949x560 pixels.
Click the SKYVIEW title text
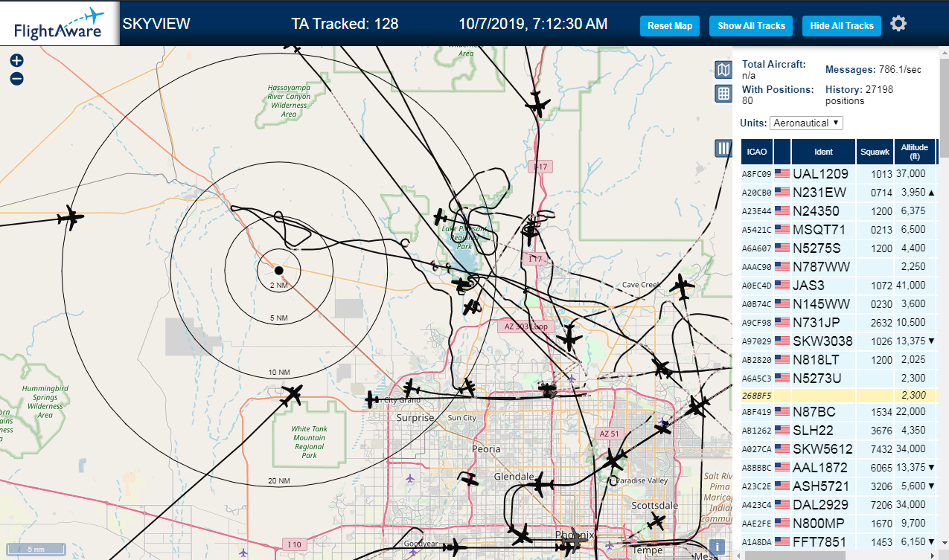pos(156,24)
